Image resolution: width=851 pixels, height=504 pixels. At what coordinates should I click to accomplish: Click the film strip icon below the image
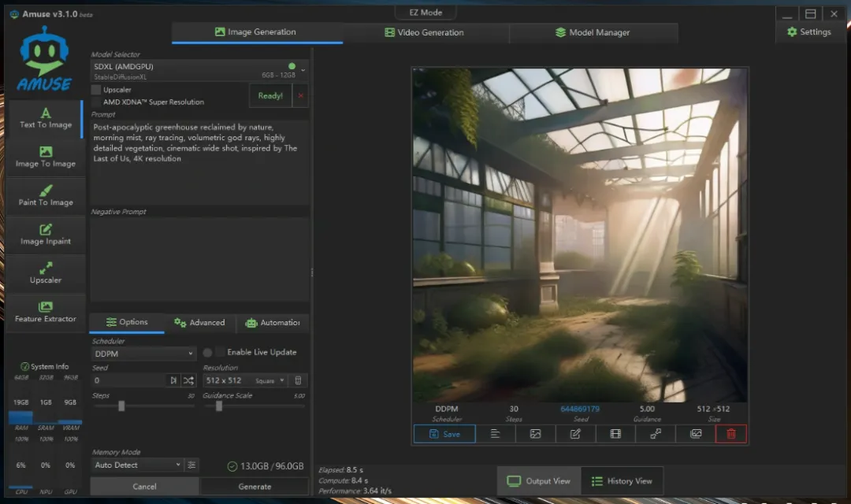615,434
